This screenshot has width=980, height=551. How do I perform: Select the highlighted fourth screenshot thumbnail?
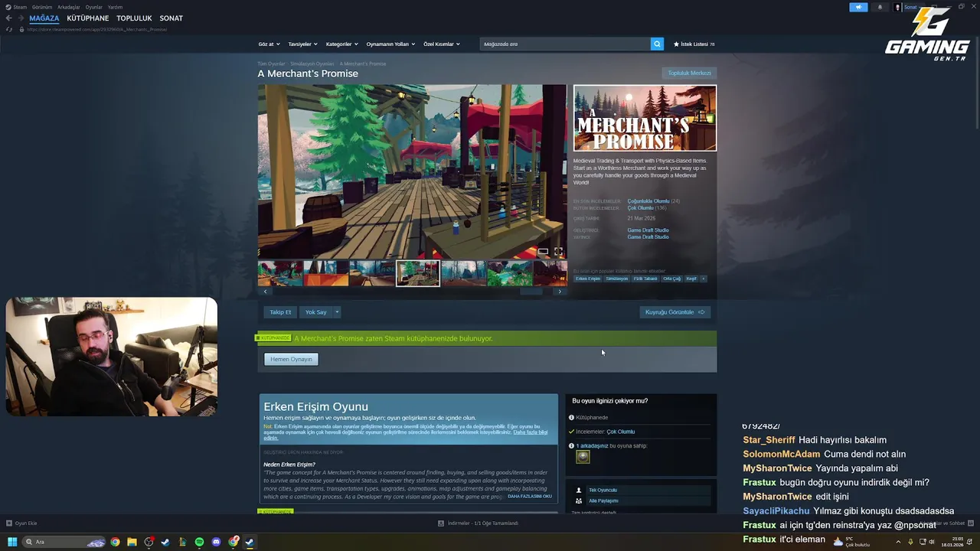click(418, 273)
